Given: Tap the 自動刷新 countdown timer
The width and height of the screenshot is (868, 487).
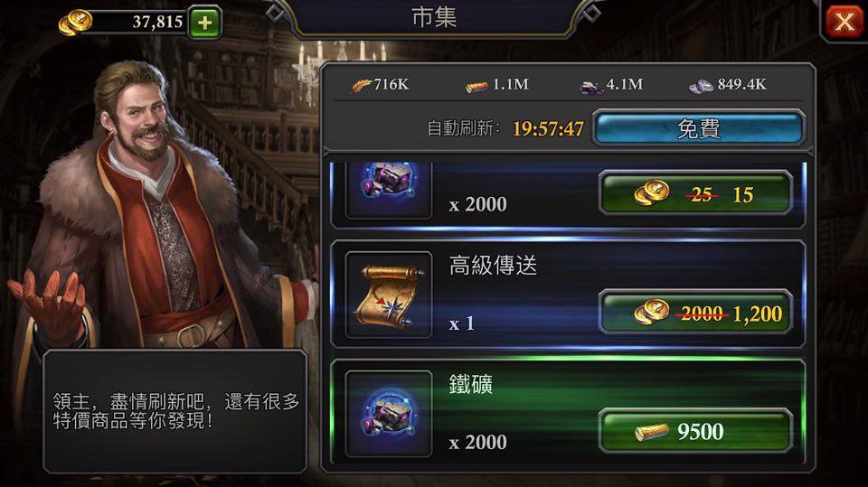Looking at the screenshot, I should tap(548, 129).
